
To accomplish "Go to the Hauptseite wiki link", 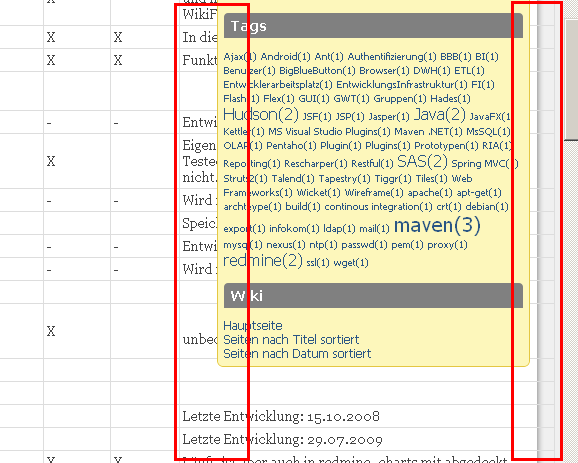I will (253, 326).
